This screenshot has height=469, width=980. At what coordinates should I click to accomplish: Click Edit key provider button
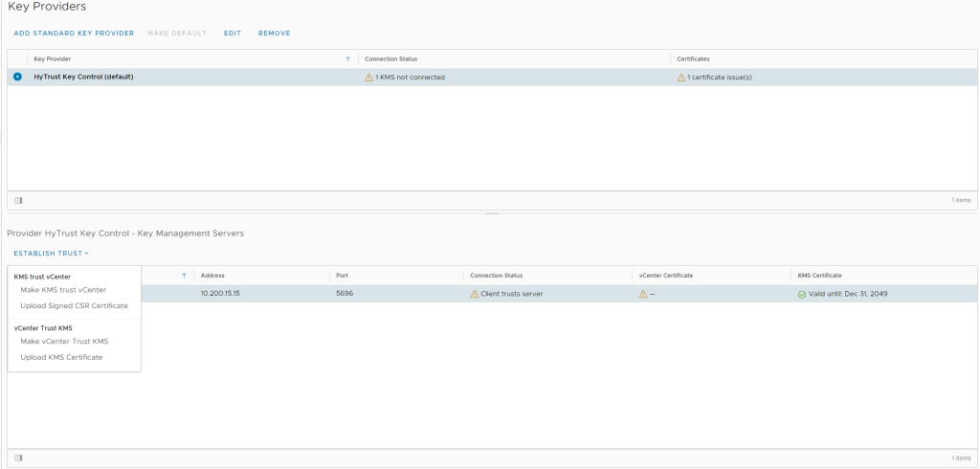[233, 33]
